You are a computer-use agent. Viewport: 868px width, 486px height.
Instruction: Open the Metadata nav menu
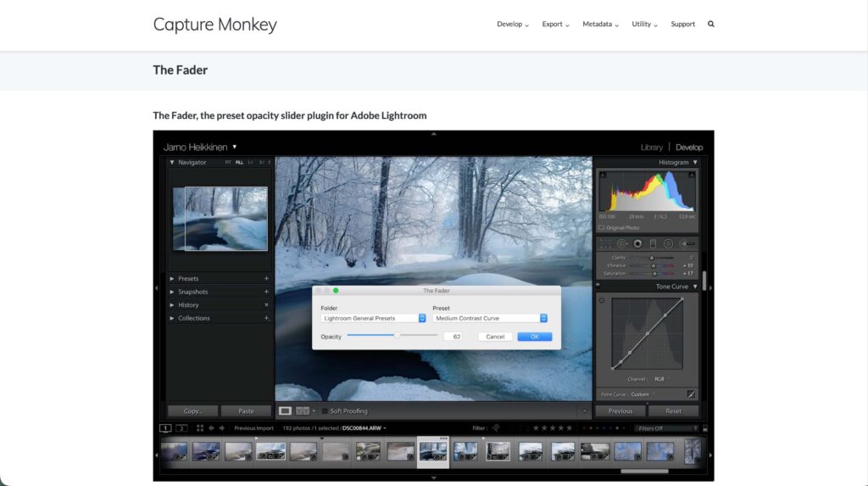pos(600,24)
